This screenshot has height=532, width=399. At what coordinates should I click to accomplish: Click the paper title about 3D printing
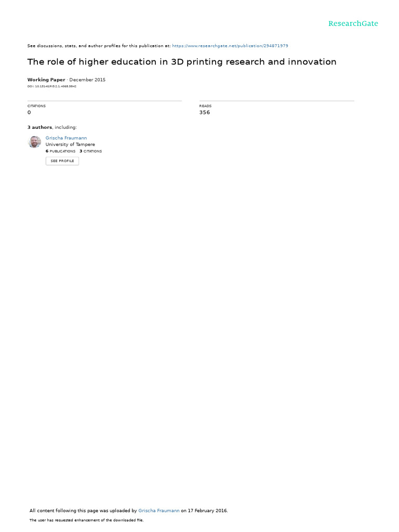coord(182,62)
